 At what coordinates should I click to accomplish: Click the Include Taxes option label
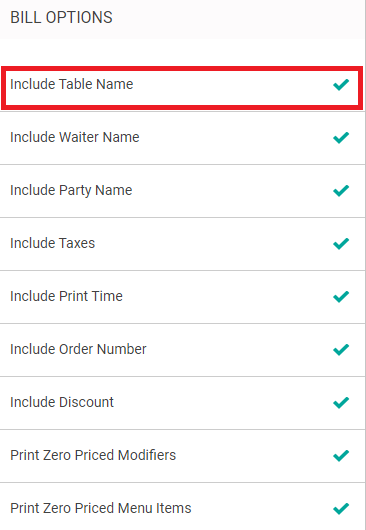point(52,243)
